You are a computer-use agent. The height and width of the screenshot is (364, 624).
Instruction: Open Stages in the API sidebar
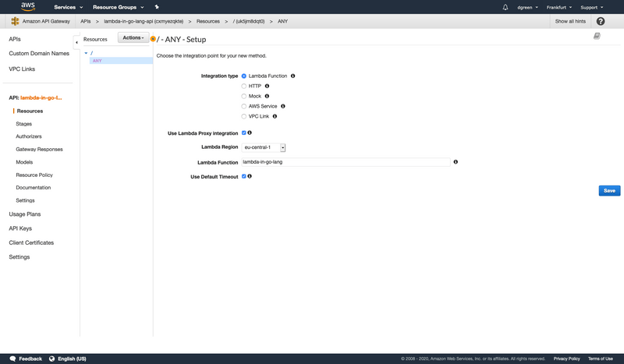24,124
